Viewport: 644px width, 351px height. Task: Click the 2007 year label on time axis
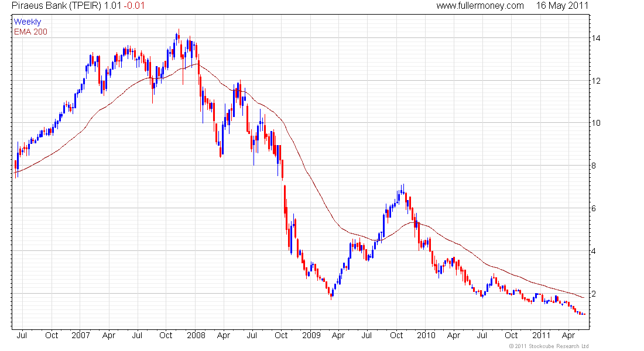click(81, 335)
